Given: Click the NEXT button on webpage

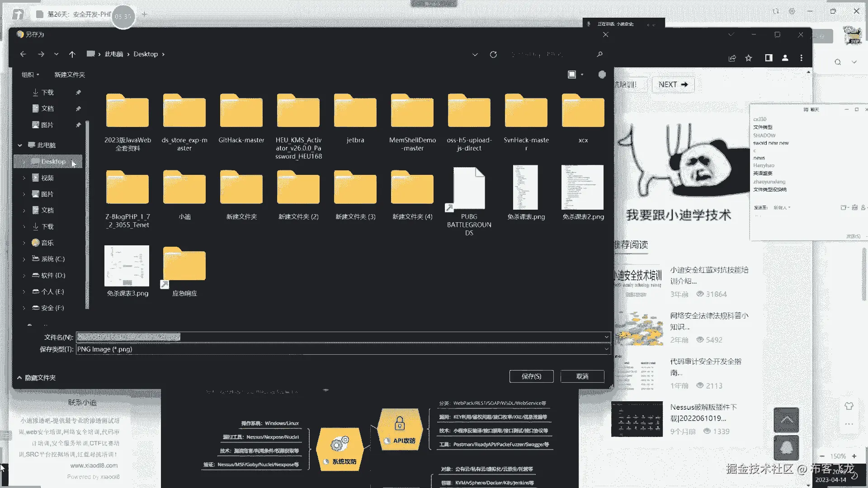Looking at the screenshot, I should click(673, 84).
